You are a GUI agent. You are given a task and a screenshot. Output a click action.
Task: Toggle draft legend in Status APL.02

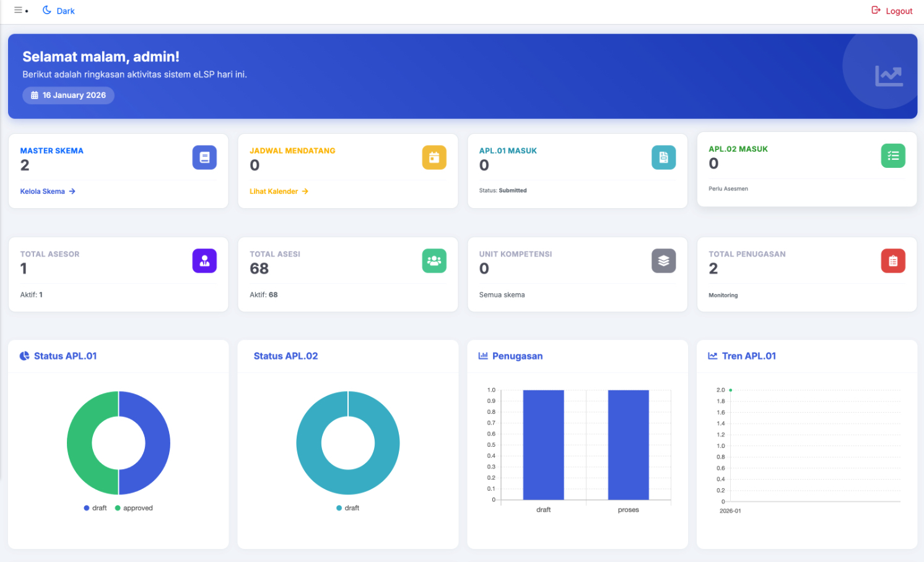coord(348,508)
